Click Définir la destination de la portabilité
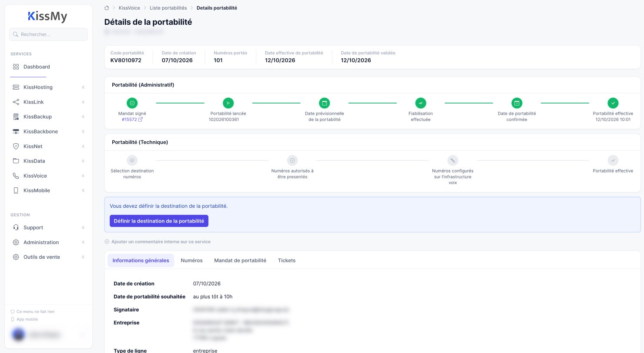Image resolution: width=644 pixels, height=353 pixels. (x=159, y=221)
